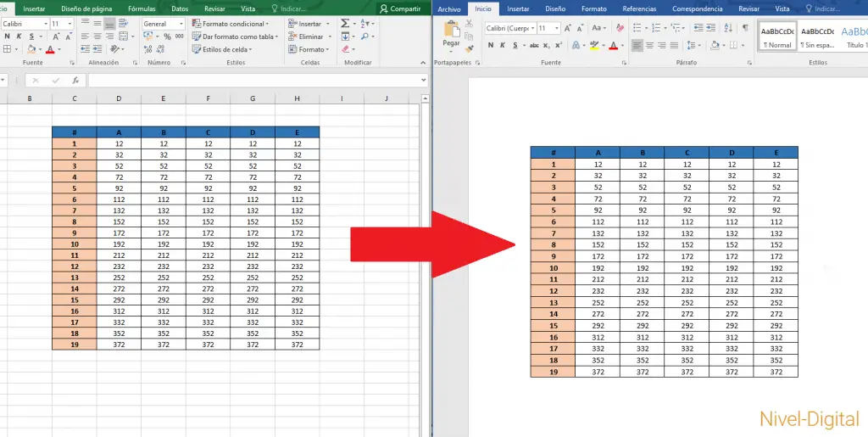Image resolution: width=868 pixels, height=437 pixels.
Task: Open Word Referencias tab
Action: pos(639,8)
